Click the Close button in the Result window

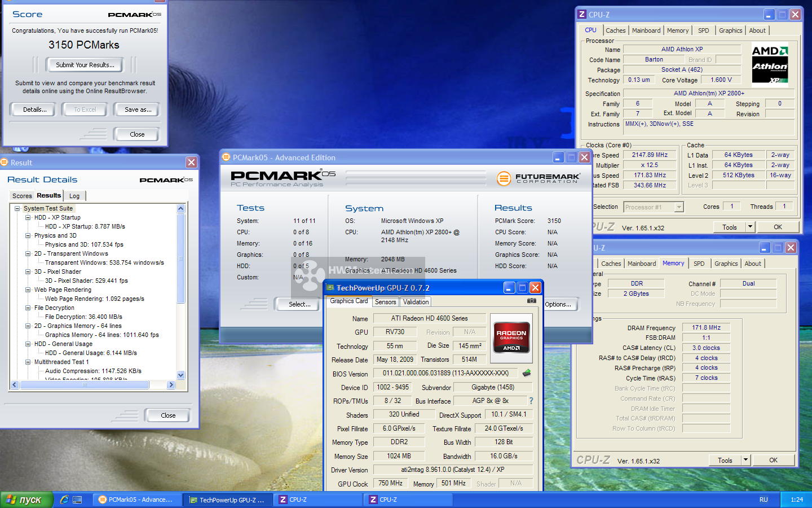coord(168,415)
